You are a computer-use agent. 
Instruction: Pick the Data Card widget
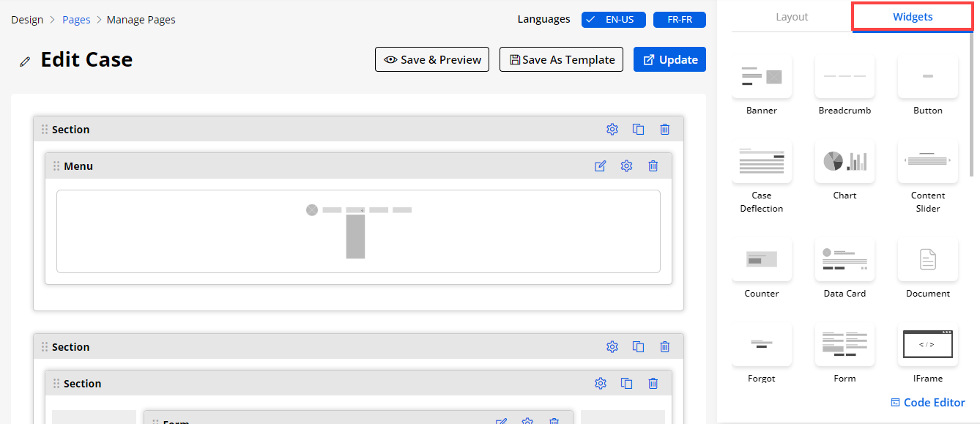[x=844, y=260]
